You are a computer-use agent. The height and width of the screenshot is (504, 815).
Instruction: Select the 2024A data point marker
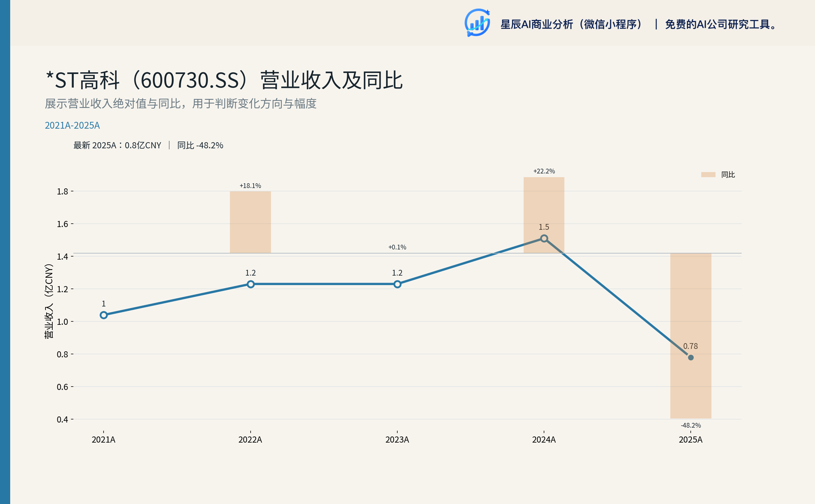pyautogui.click(x=544, y=238)
